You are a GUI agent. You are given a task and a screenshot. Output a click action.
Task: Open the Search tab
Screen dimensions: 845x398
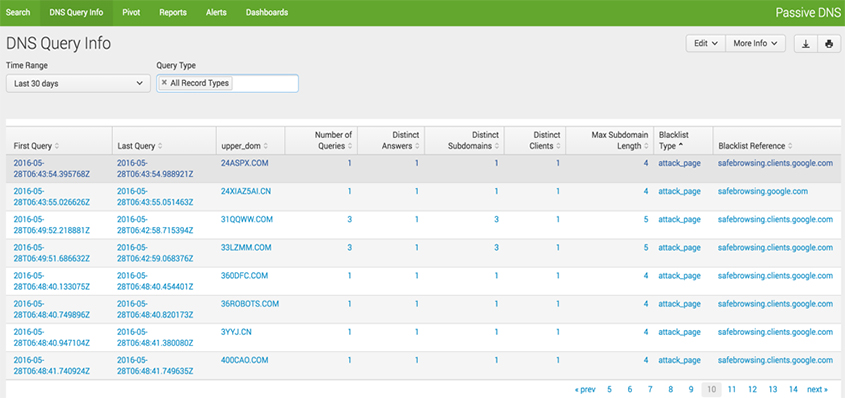pos(18,12)
